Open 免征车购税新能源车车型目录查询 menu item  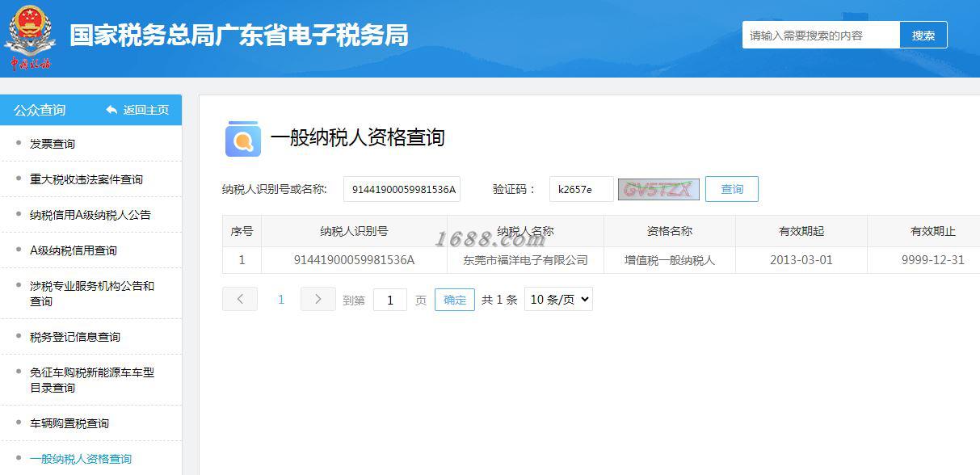[x=92, y=380]
